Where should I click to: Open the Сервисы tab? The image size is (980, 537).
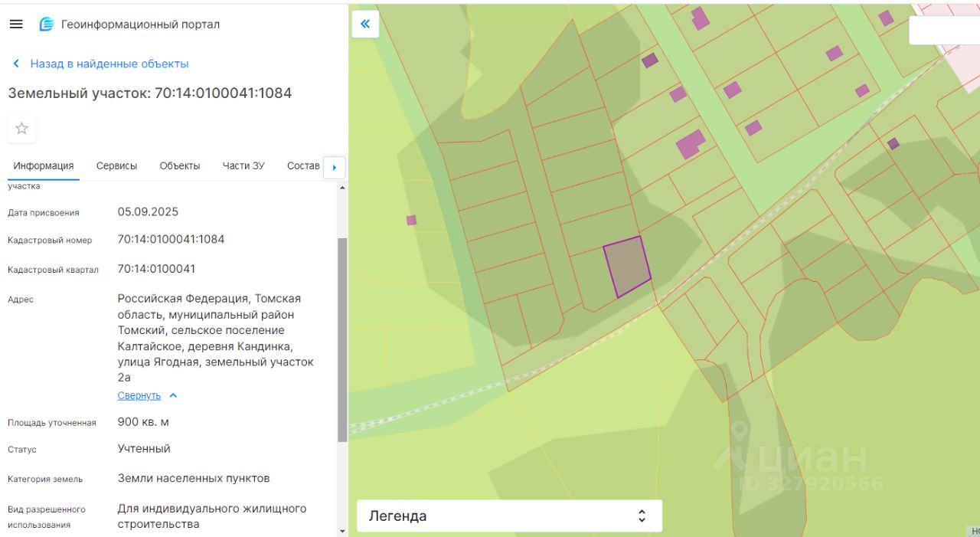(x=116, y=165)
